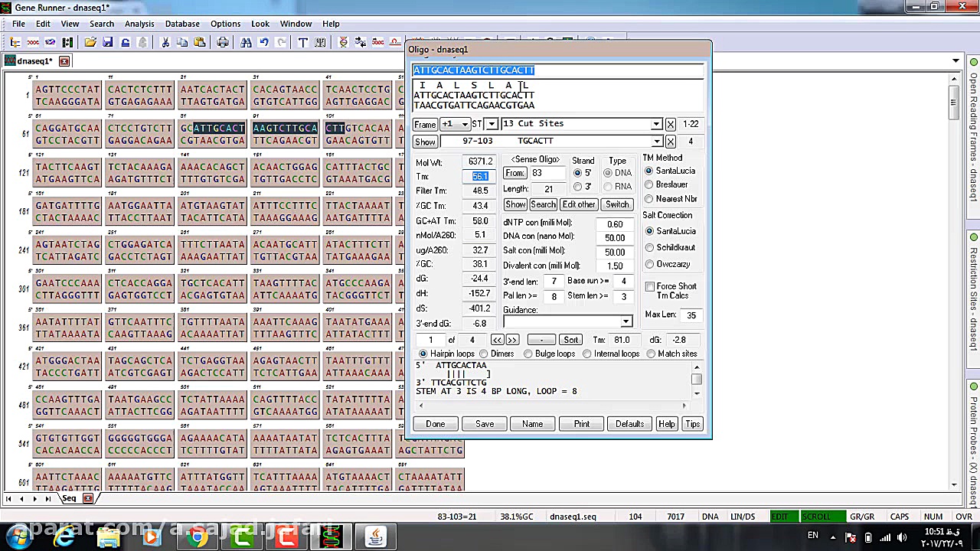980x551 pixels.
Task: Select the Nearest Nbr TM method
Action: click(649, 199)
